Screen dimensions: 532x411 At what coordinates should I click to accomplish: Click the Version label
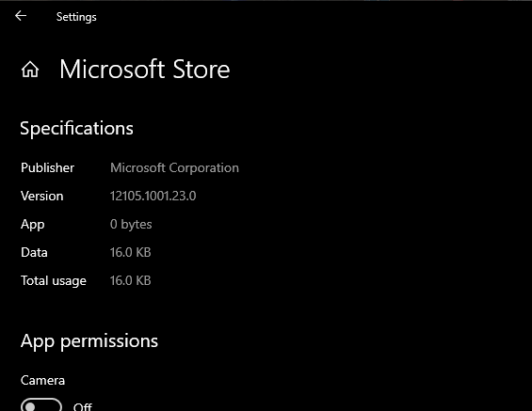click(42, 196)
